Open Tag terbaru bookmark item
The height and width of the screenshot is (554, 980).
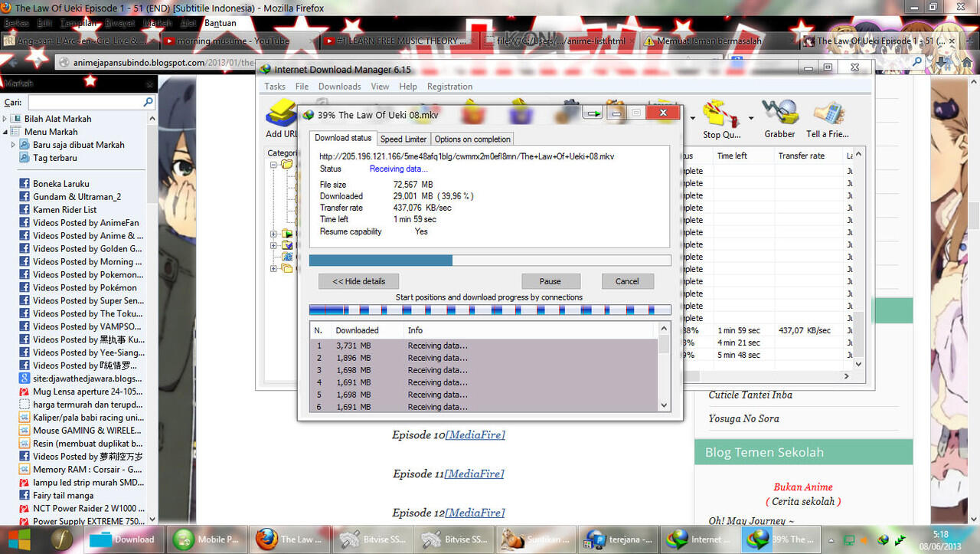pos(54,158)
